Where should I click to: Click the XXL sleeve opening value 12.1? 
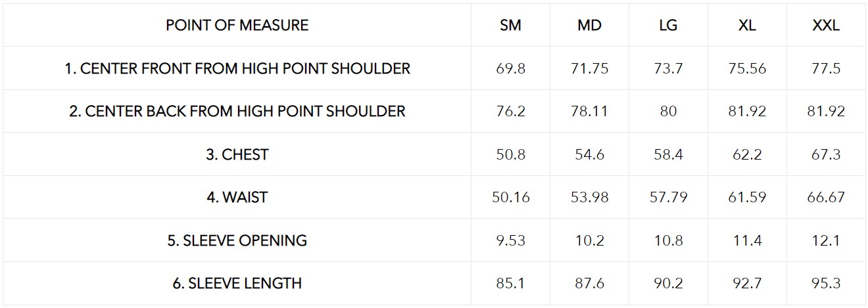(x=826, y=240)
